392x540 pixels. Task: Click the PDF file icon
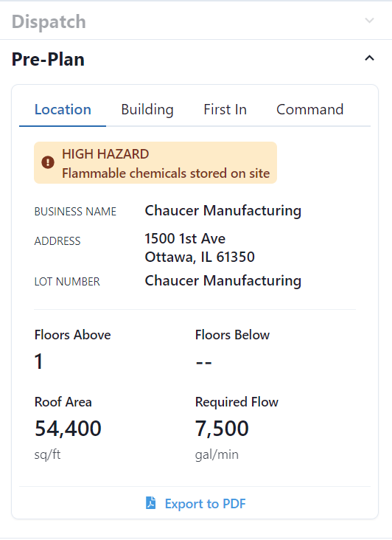point(150,503)
